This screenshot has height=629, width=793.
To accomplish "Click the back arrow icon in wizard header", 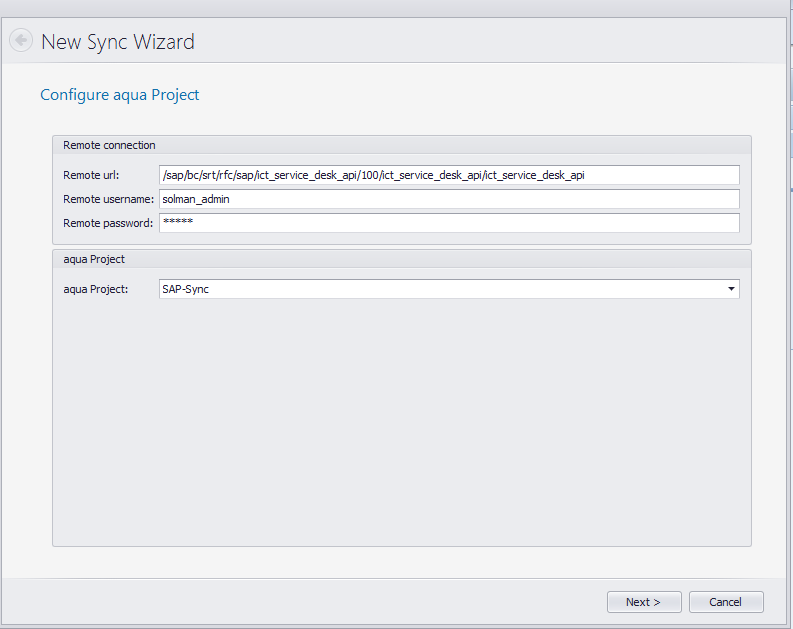I will (x=20, y=41).
